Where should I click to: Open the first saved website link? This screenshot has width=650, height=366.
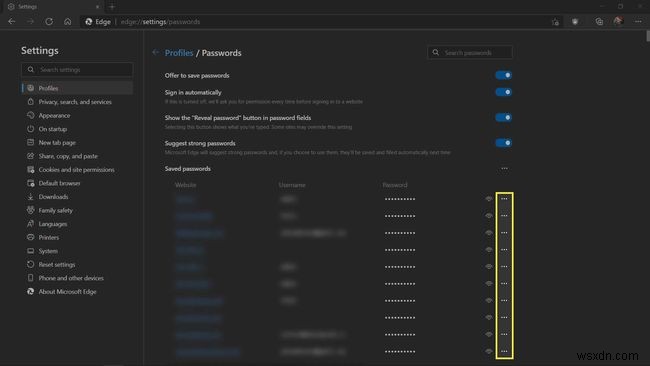pyautogui.click(x=185, y=199)
